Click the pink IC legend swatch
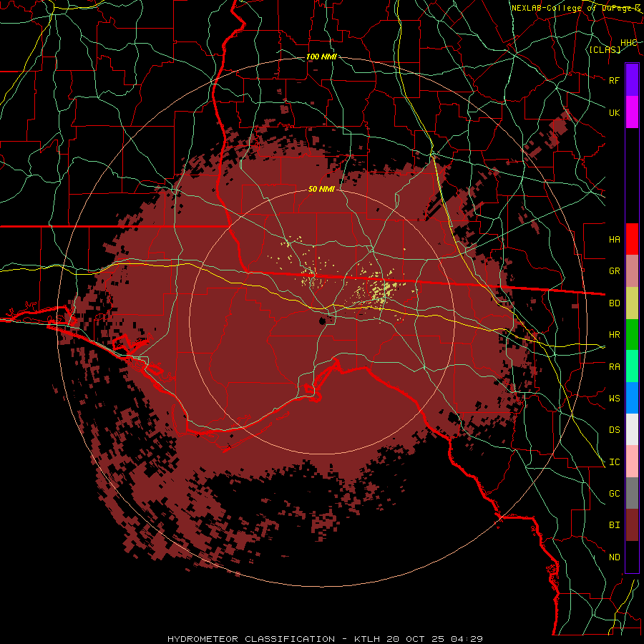Viewport: 644px width, 644px height. [632, 462]
